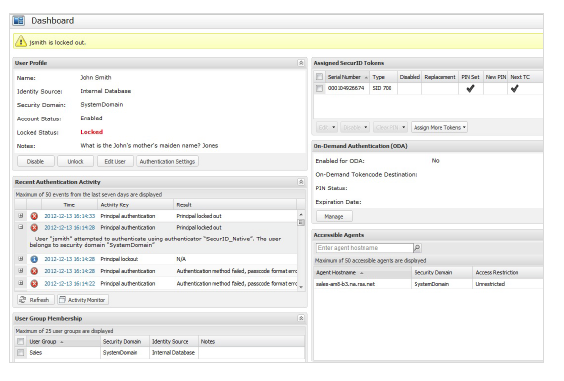Open Assign More Tokens dropdown
This screenshot has height=381, width=564.
[439, 127]
